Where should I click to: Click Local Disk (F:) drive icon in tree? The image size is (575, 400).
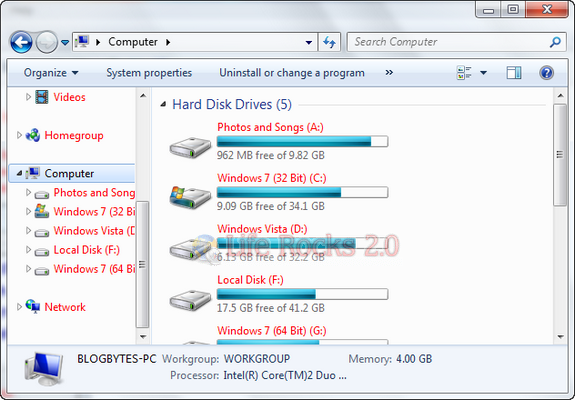(42, 251)
